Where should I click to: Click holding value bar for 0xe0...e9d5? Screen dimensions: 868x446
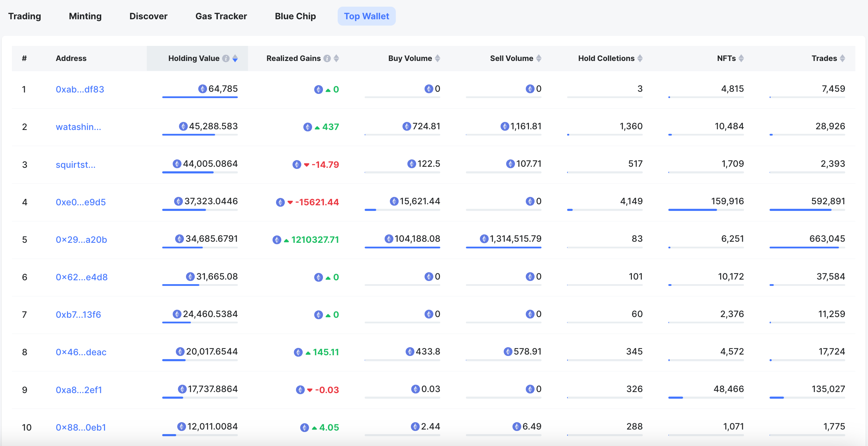point(200,210)
